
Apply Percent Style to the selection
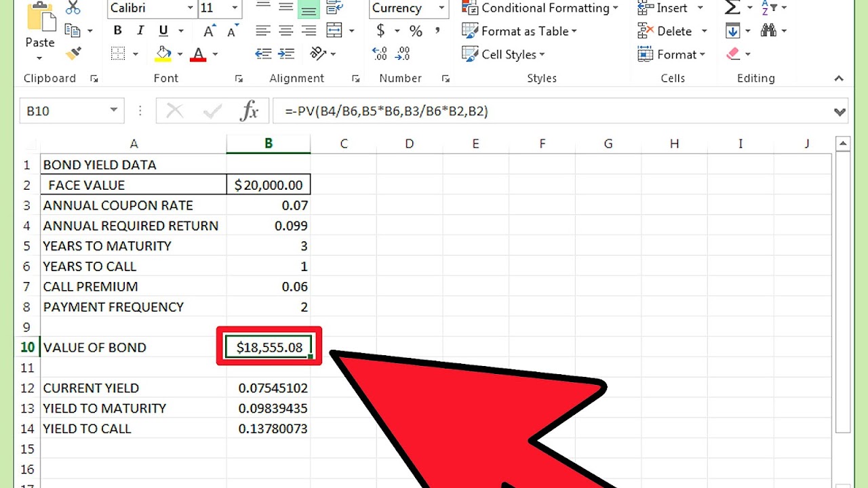(x=416, y=30)
